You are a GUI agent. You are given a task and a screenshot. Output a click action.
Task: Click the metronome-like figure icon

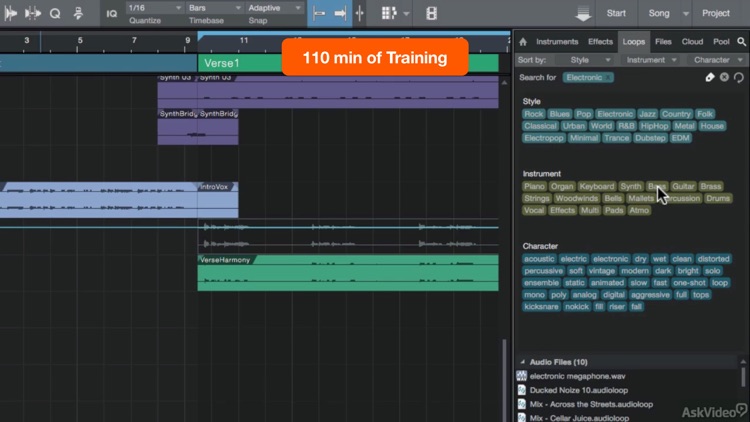(78, 13)
